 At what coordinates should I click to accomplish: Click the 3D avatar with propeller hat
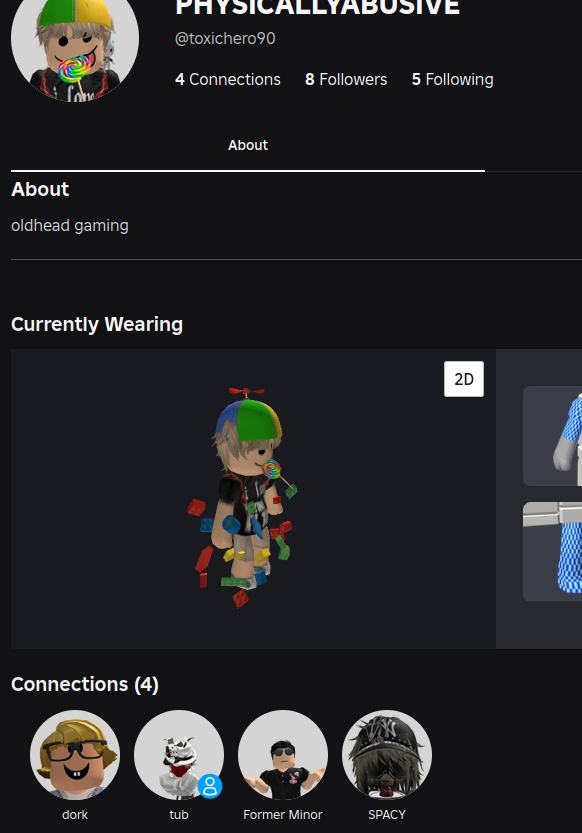coord(243,498)
